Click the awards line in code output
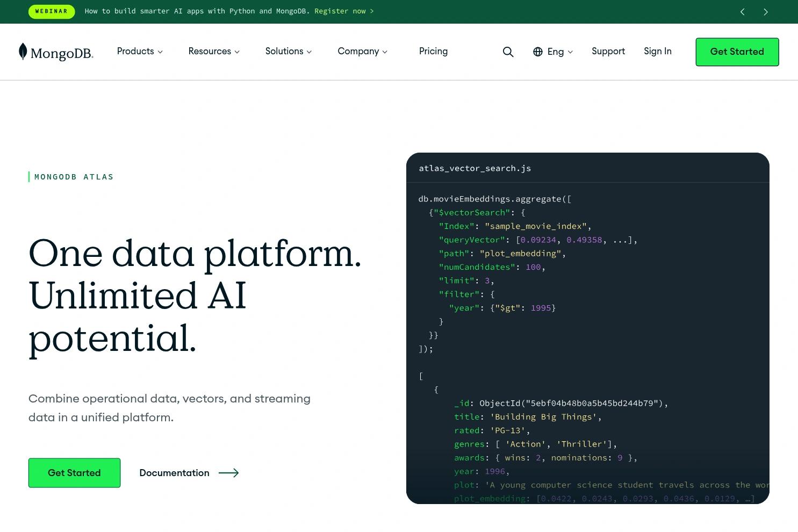The height and width of the screenshot is (532, 798). (546, 458)
